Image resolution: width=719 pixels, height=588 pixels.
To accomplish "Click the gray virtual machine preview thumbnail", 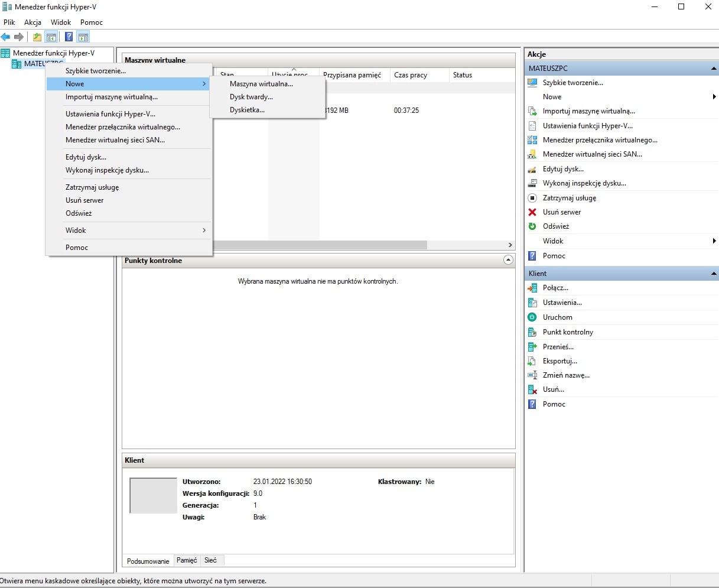I will click(x=153, y=495).
